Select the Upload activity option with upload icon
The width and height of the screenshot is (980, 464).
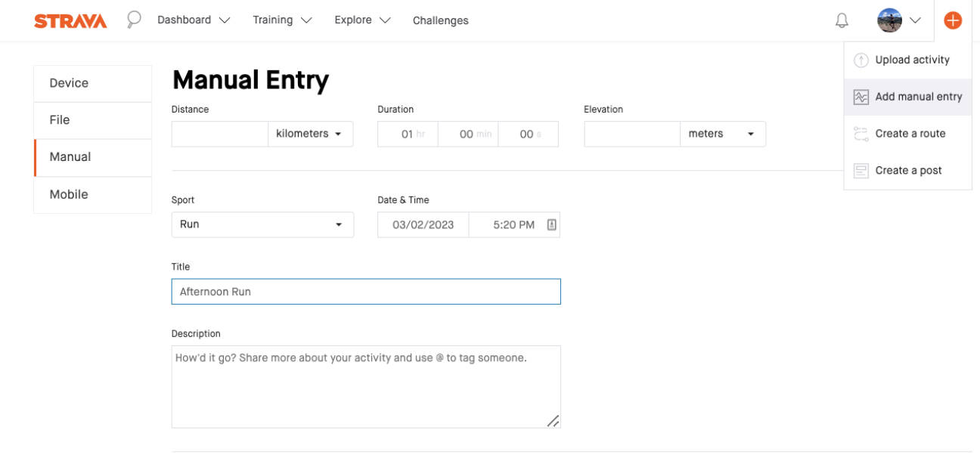[x=907, y=60]
